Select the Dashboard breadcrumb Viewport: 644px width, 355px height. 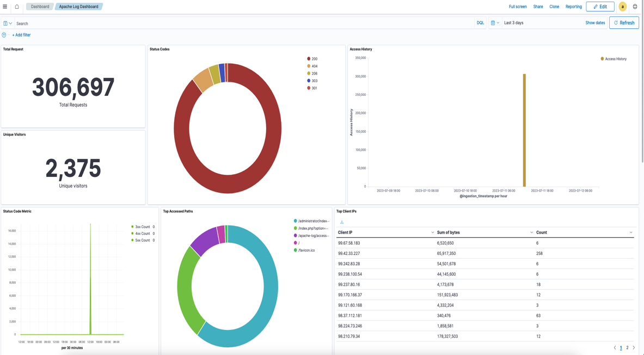40,7
